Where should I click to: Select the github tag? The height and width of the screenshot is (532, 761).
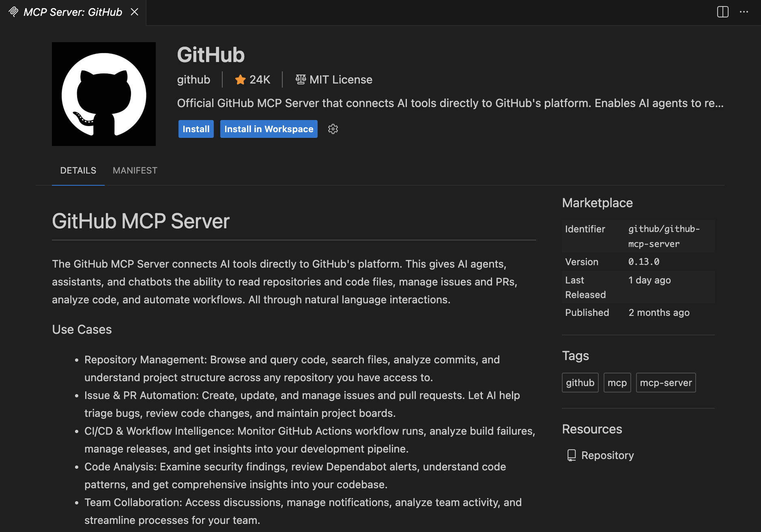click(x=580, y=382)
